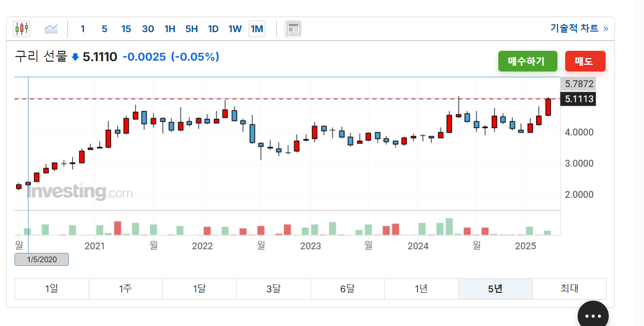Select the 최대 range tab
This screenshot has width=644, height=326.
[x=569, y=289]
